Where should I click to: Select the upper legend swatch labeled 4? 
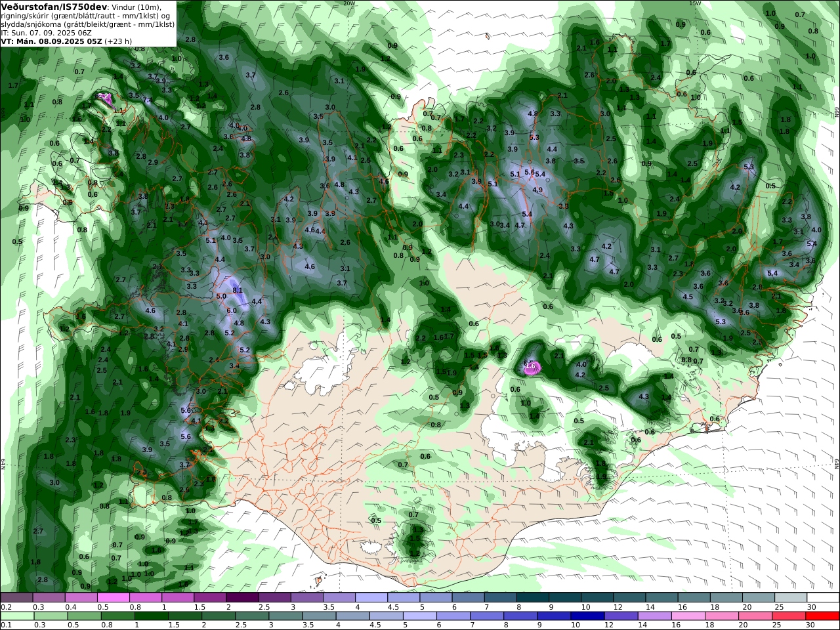371,597
